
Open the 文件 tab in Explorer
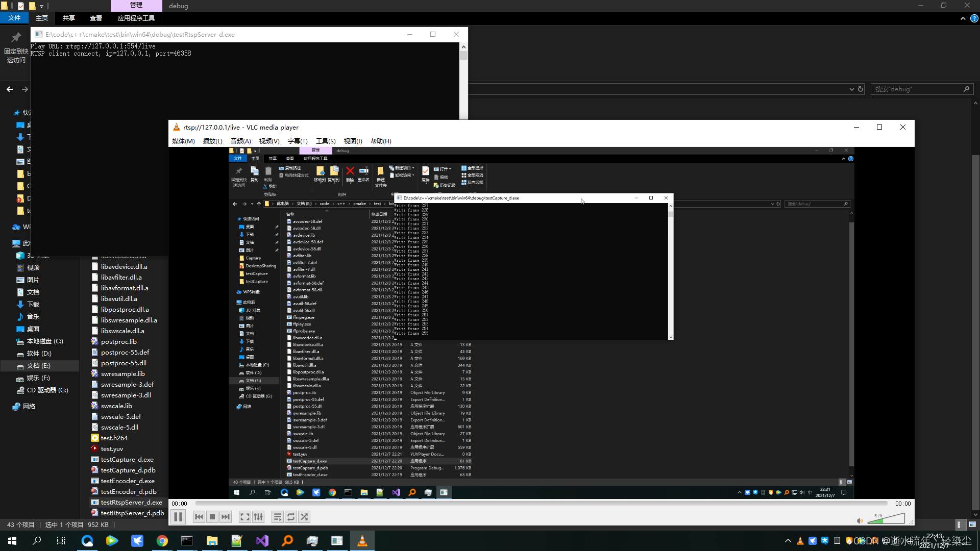click(14, 18)
